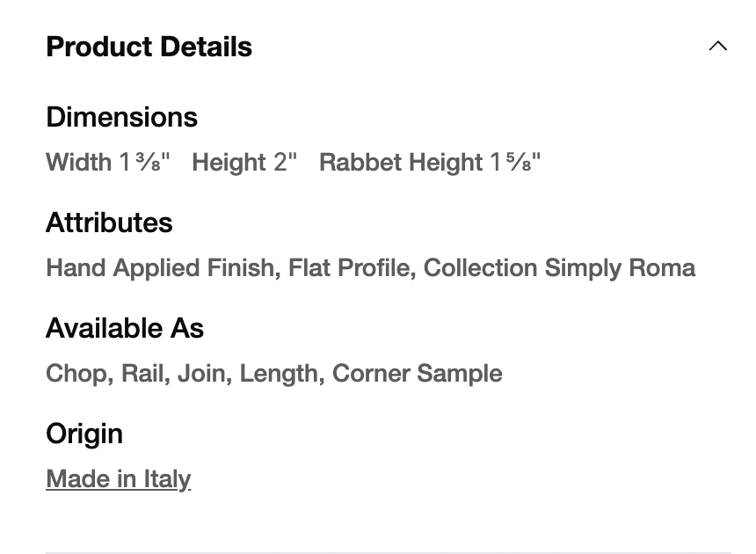Select the Flat Profile attribute text

point(350,268)
